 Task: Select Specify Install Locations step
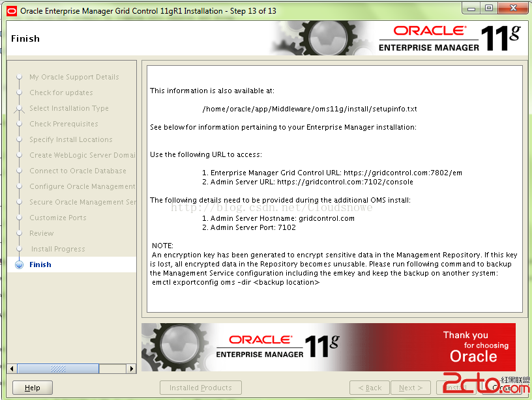click(70, 139)
